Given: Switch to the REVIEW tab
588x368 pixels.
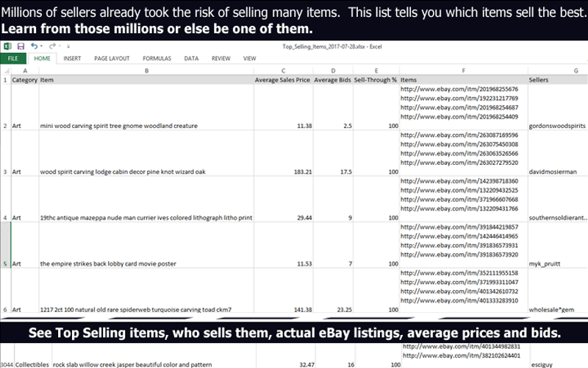Looking at the screenshot, I should pyautogui.click(x=221, y=59).
